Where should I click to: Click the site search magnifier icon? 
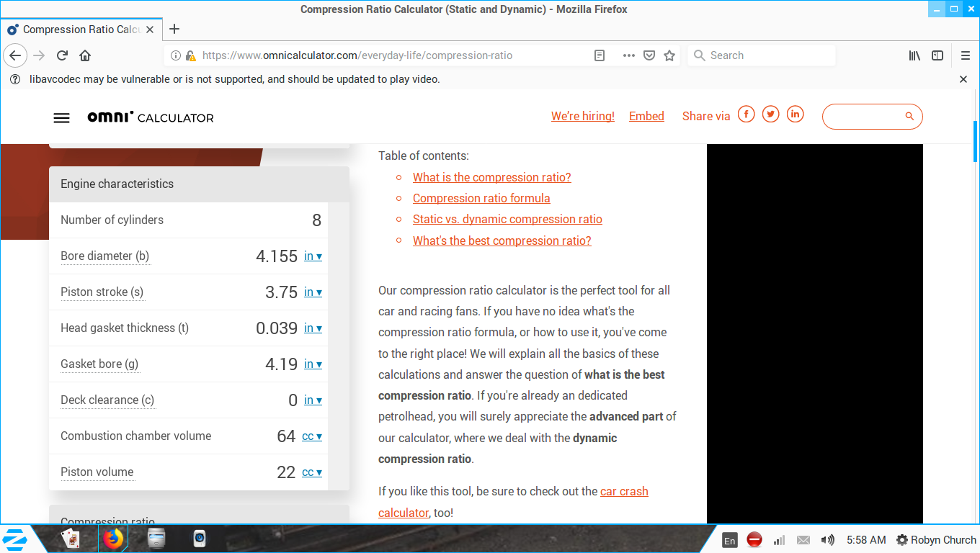pos(909,116)
